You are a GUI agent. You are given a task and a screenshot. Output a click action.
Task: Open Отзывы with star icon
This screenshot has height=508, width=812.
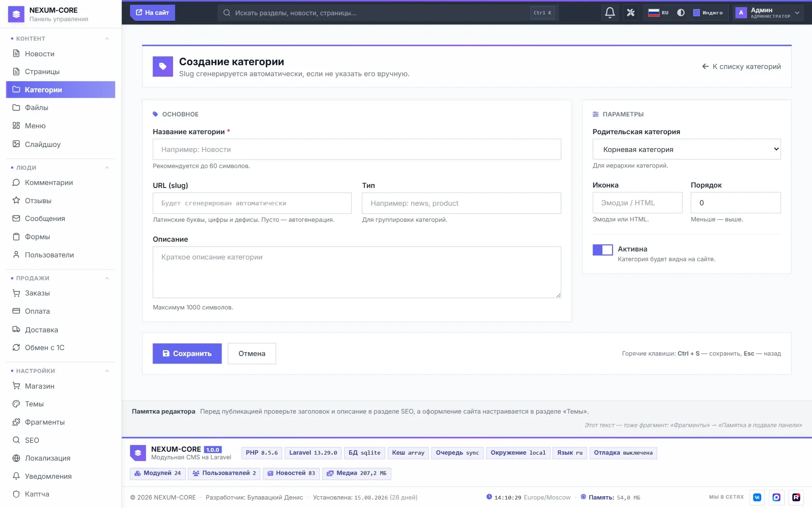[x=60, y=201]
